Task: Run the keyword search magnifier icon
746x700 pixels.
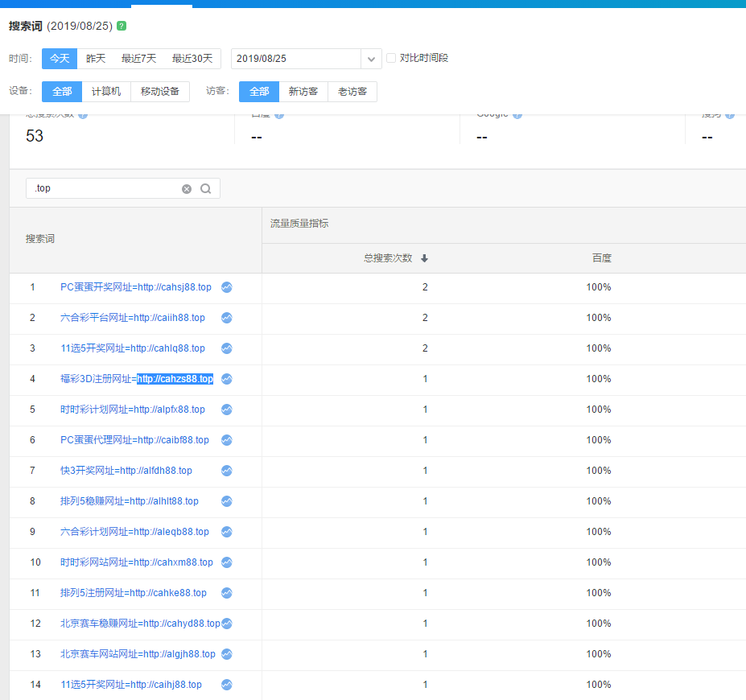Action: (205, 189)
